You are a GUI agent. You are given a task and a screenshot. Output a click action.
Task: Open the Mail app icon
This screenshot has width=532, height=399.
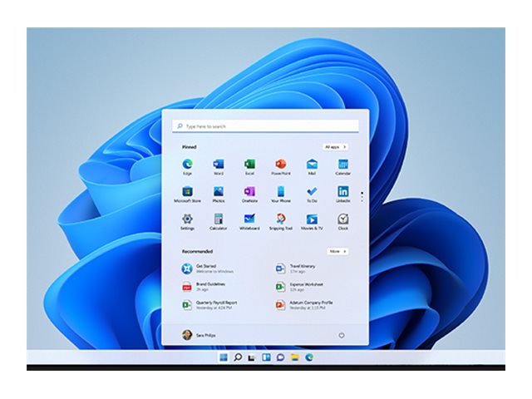click(312, 165)
